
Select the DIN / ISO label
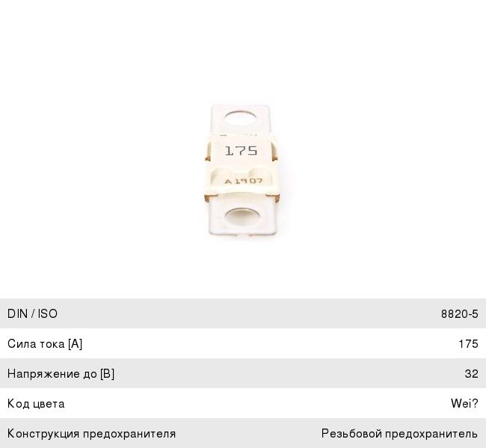tap(32, 313)
